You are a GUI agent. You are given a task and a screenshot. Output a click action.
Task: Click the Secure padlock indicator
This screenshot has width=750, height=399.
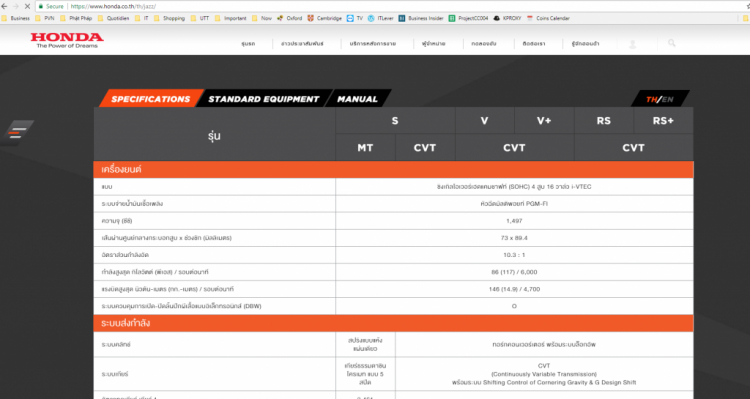(x=51, y=7)
